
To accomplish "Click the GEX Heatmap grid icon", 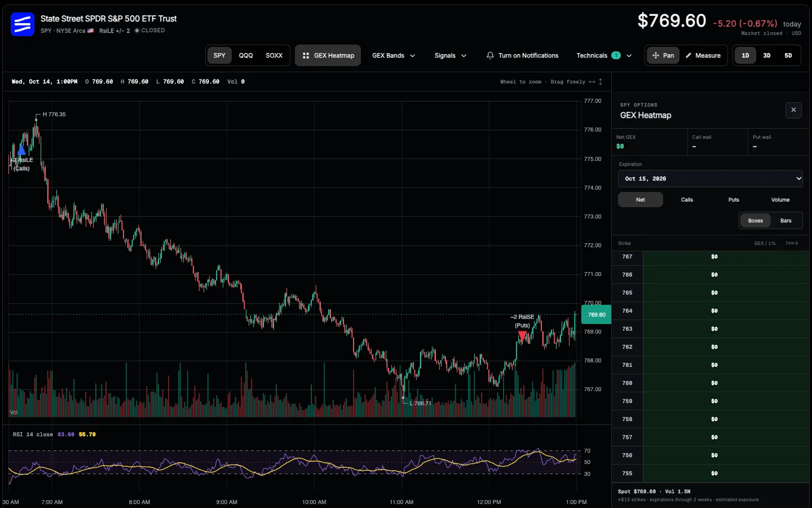I will (306, 55).
